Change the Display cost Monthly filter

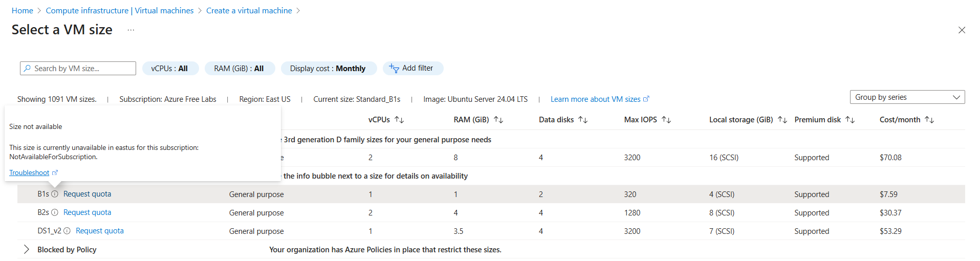[328, 69]
